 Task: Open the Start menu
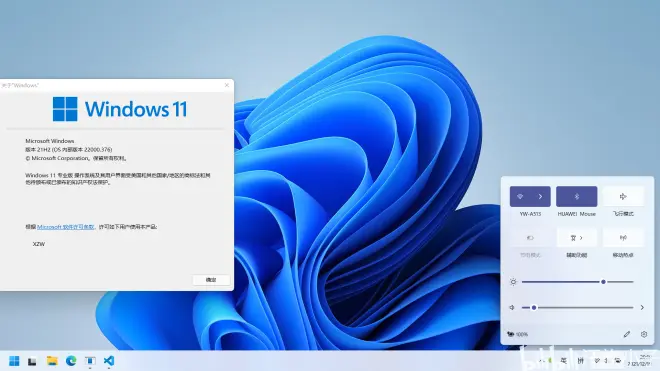coord(14,361)
